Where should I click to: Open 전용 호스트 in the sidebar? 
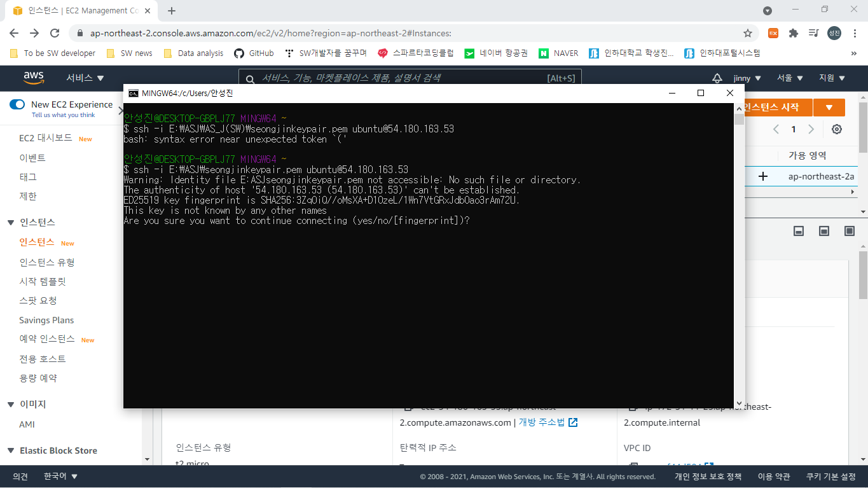tap(43, 359)
